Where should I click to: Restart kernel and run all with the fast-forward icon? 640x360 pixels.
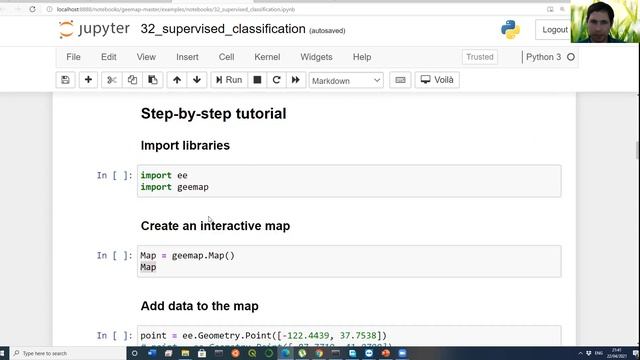296,80
